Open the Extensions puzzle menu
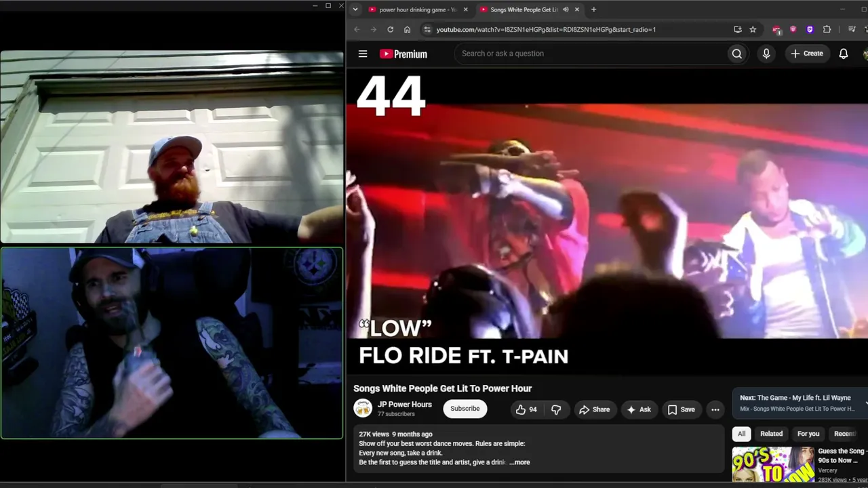Screen dimensions: 868x488 pos(827,29)
